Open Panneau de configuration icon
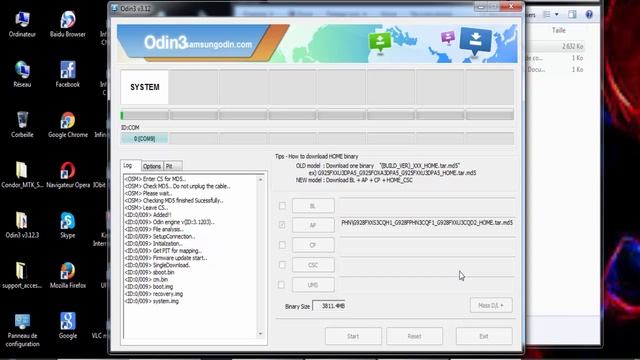Screen dimensions: 640x360 point(22,330)
